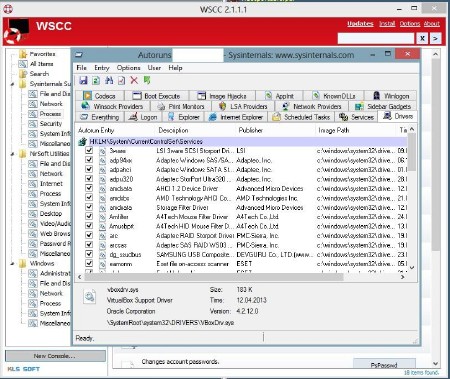Collapse the Windows tree node
This screenshot has height=379, width=450.
[12, 264]
